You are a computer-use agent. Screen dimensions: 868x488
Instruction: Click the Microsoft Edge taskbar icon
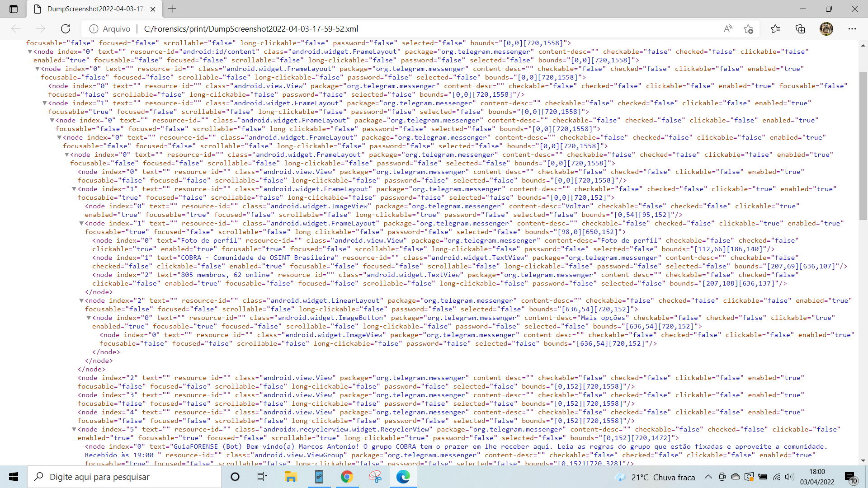click(x=403, y=477)
